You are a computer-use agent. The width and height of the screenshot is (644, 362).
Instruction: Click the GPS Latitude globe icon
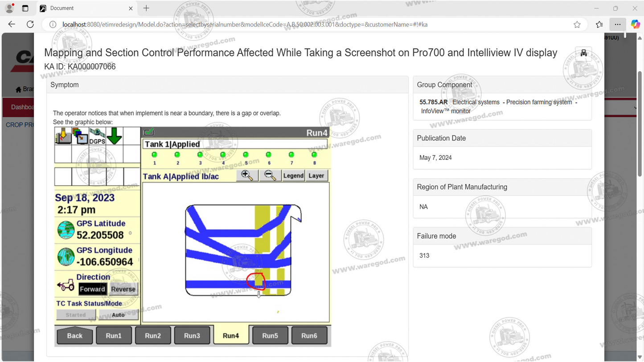tap(66, 230)
